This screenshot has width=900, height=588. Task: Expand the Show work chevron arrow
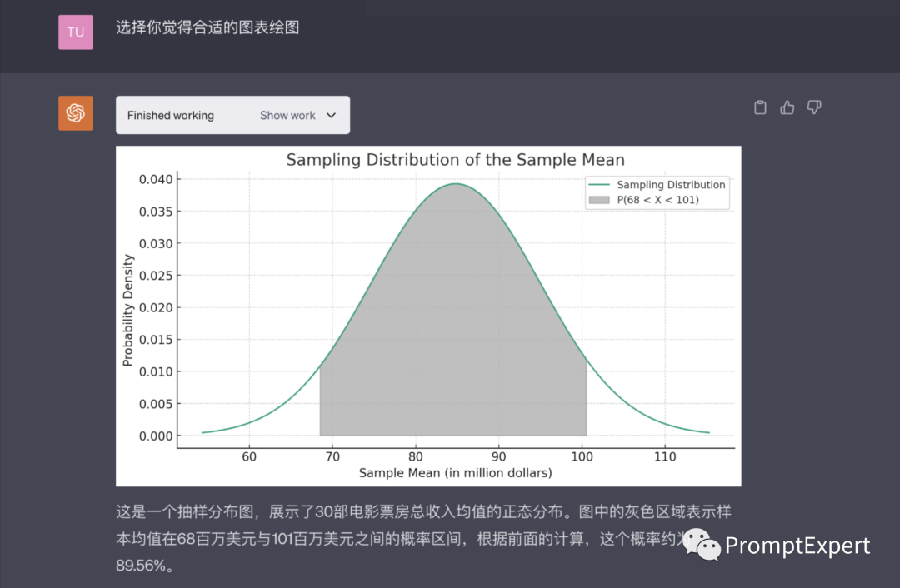(331, 116)
